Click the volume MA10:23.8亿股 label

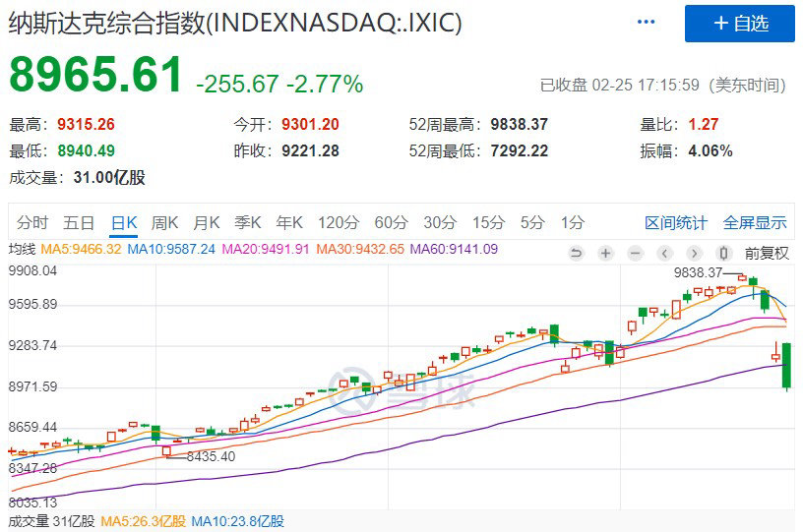click(x=237, y=521)
